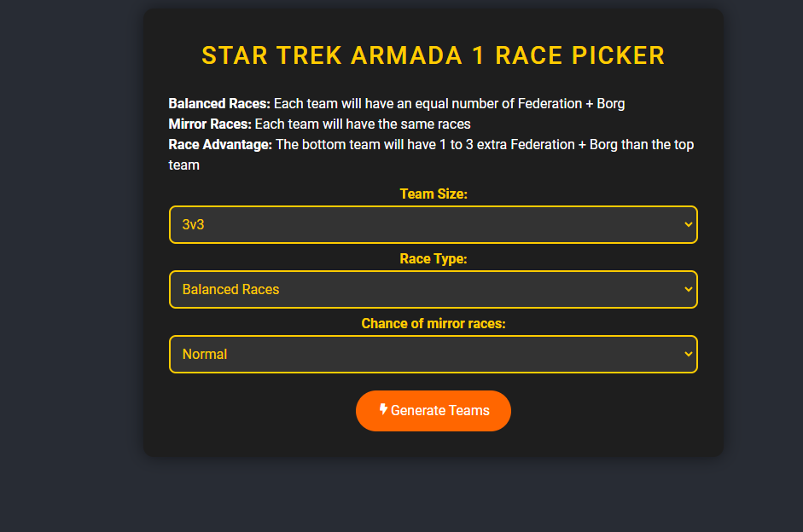Image resolution: width=803 pixels, height=532 pixels.
Task: Open the Race Type dropdown
Action: (434, 290)
